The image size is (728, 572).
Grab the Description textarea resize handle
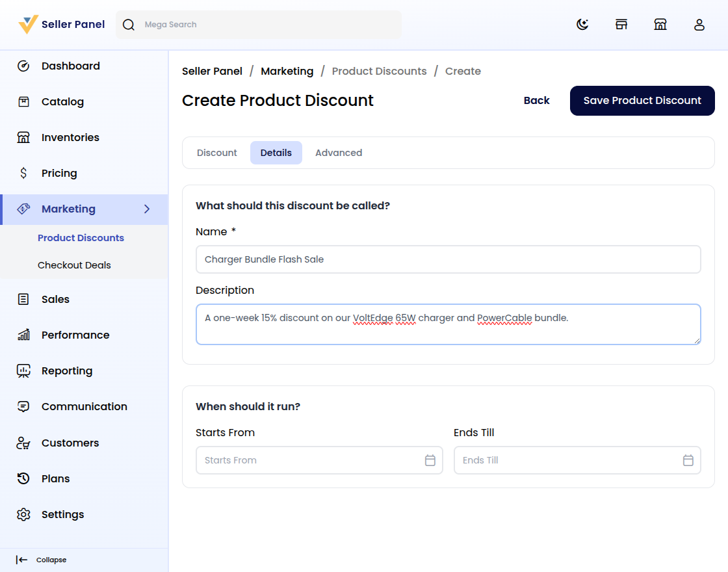697,341
